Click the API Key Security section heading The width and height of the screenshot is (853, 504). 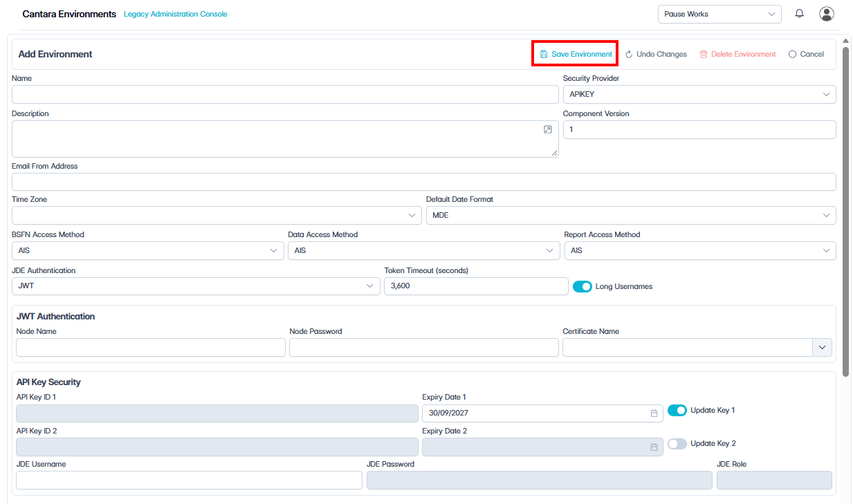click(48, 382)
